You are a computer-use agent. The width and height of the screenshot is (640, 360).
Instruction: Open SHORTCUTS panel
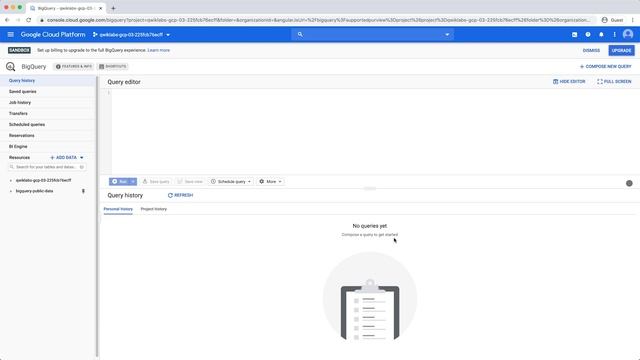[113, 67]
